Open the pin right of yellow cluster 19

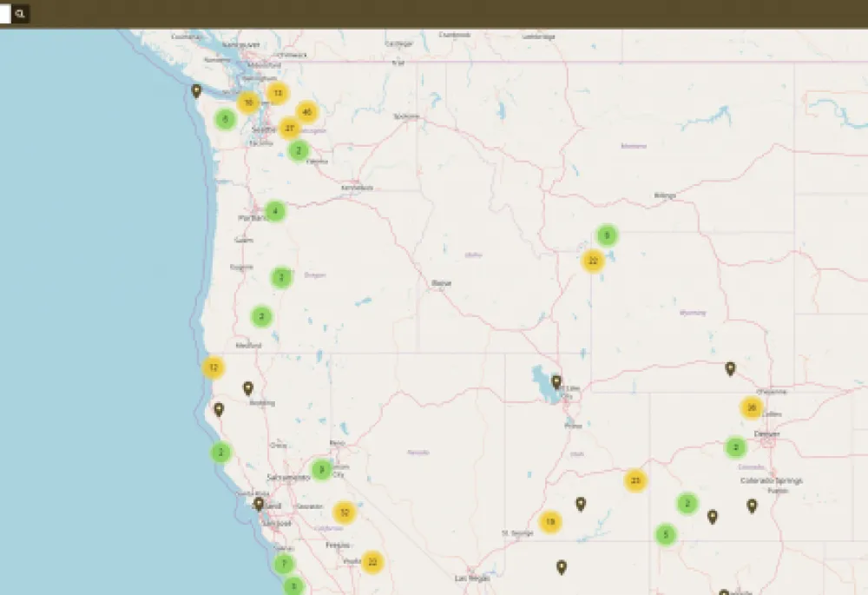(581, 504)
